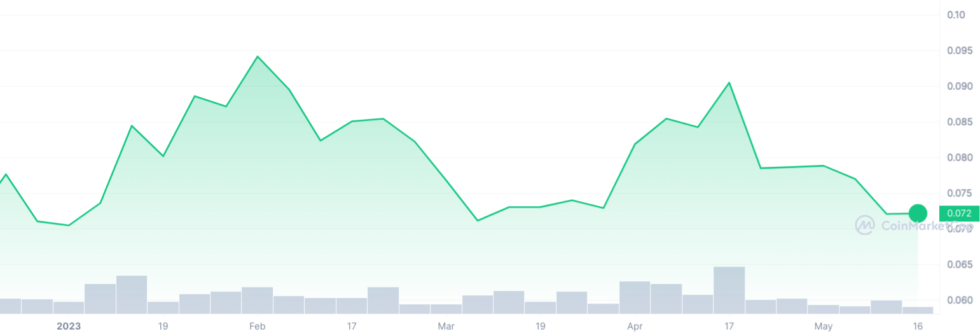This screenshot has width=980, height=336.
Task: Click the April 17 price peak
Action: pyautogui.click(x=729, y=83)
